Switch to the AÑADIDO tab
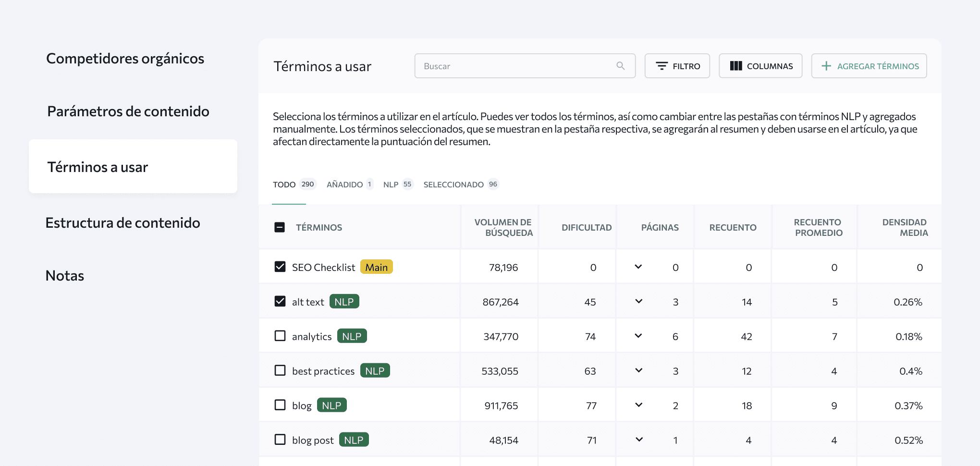The width and height of the screenshot is (980, 466). (x=344, y=184)
